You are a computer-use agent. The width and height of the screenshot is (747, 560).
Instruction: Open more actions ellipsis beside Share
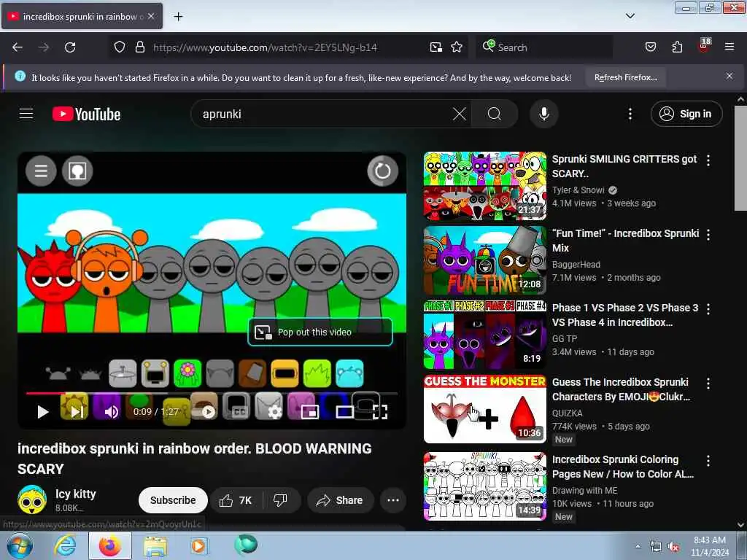[x=393, y=500]
